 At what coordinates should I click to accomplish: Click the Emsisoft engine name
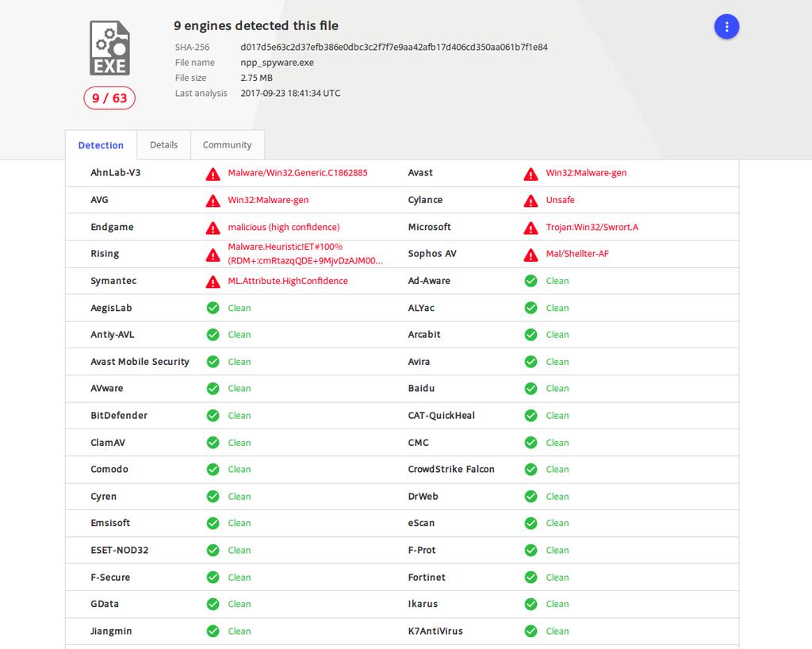[110, 523]
